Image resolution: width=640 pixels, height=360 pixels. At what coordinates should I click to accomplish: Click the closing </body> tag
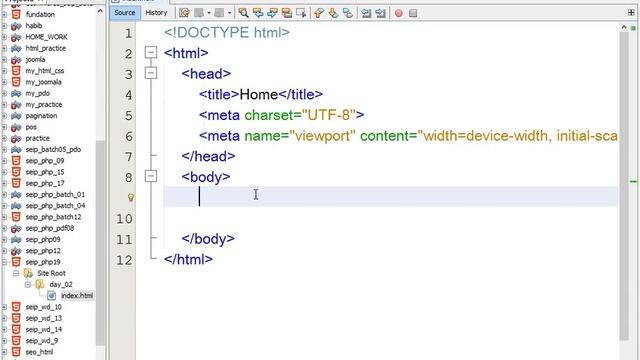208,239
